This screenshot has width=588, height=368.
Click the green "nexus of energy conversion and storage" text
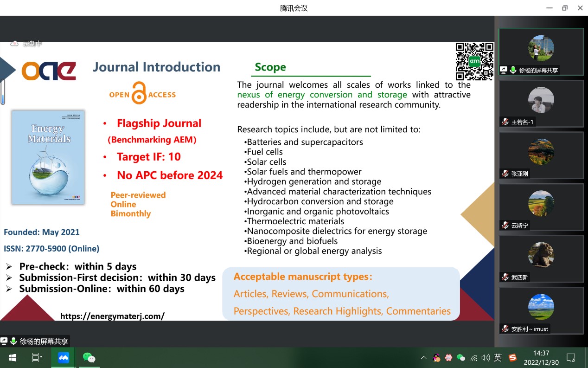322,95
